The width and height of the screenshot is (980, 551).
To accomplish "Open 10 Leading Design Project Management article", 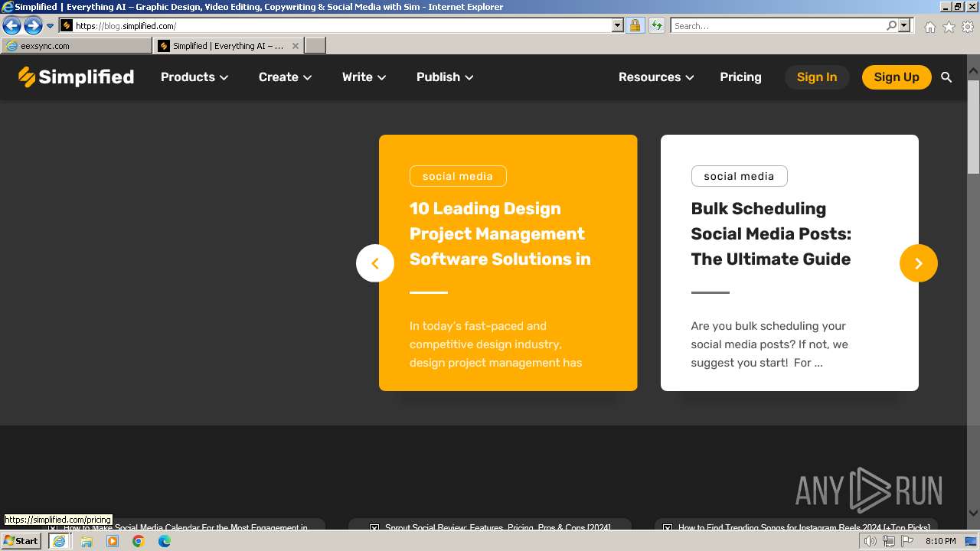I will click(x=500, y=233).
